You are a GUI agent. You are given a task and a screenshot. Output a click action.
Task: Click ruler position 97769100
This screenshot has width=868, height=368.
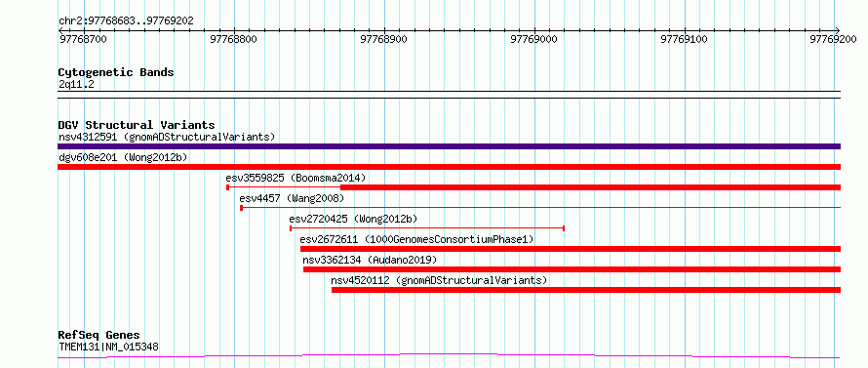[x=686, y=39]
